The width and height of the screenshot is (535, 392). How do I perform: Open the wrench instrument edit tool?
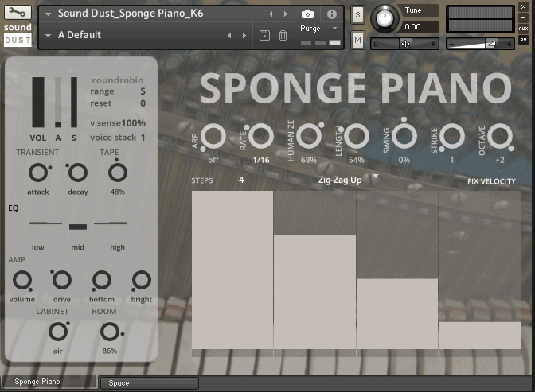click(18, 13)
